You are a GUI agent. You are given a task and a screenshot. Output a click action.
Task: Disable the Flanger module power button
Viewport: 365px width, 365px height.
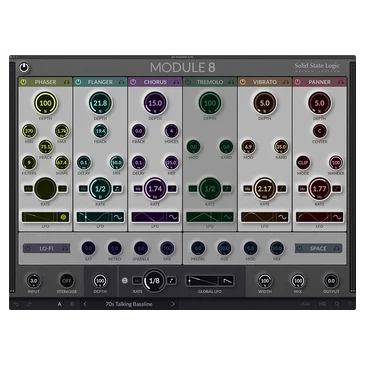78,82
